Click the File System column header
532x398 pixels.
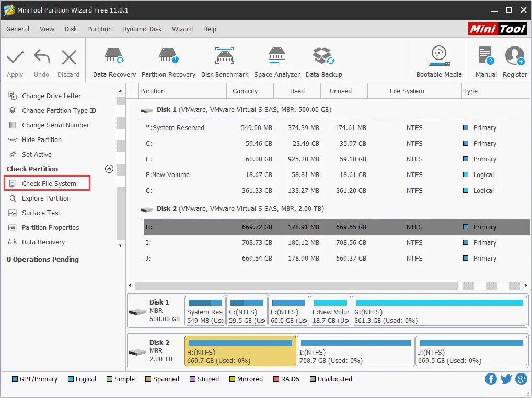coord(414,91)
